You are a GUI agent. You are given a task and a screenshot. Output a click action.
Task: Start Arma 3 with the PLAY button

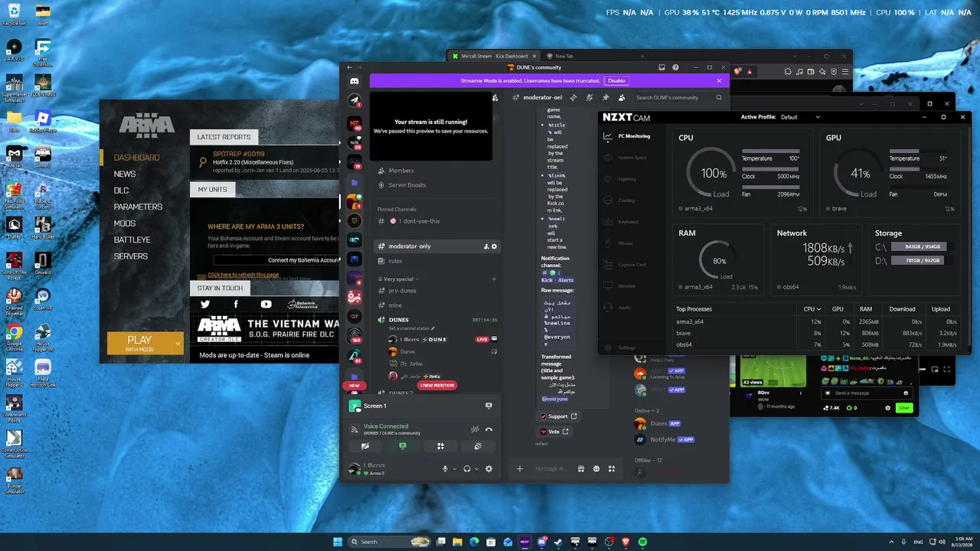139,343
